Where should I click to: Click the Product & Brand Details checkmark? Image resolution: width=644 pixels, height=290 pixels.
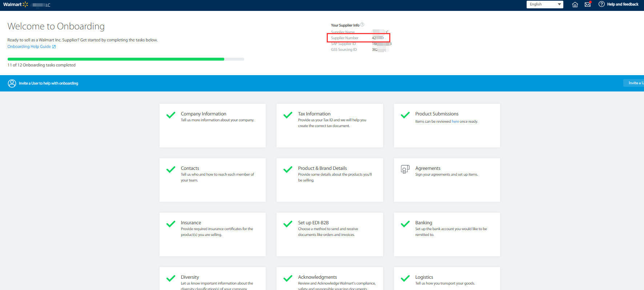pos(288,170)
